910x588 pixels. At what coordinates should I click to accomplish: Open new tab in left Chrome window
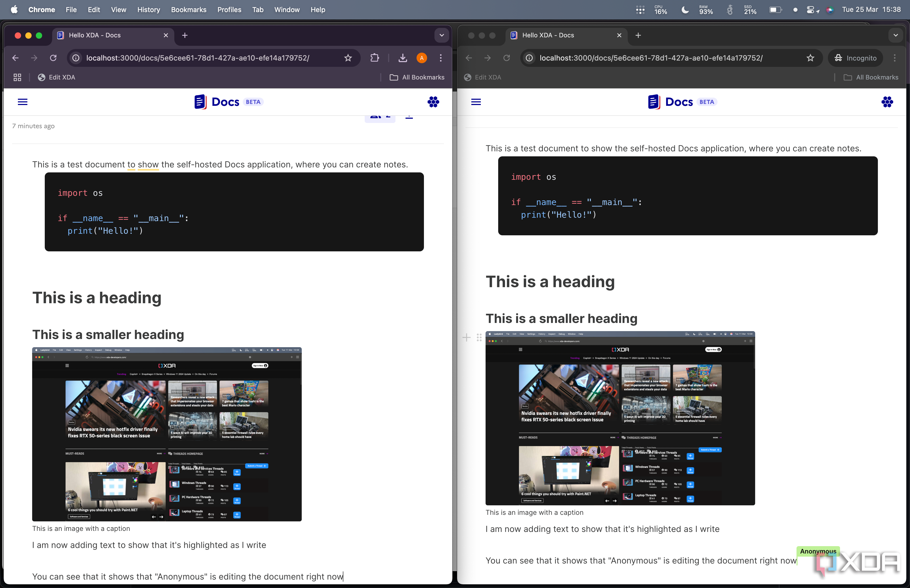pos(185,36)
